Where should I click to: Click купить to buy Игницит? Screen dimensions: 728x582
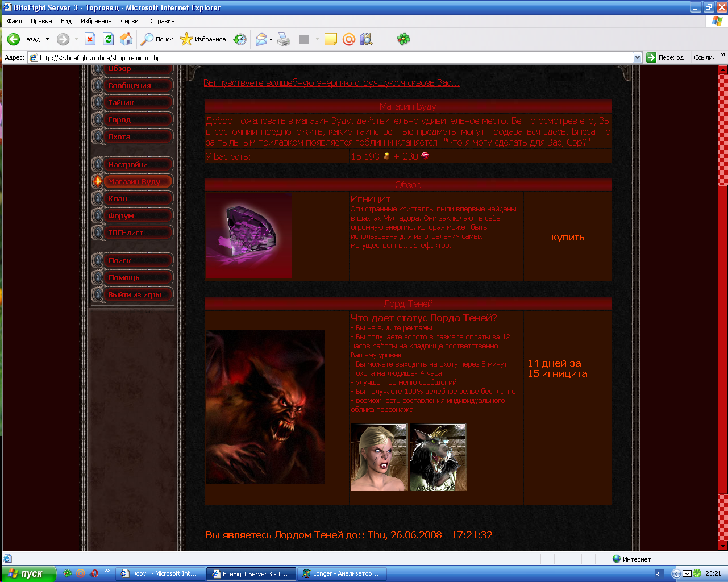click(568, 238)
